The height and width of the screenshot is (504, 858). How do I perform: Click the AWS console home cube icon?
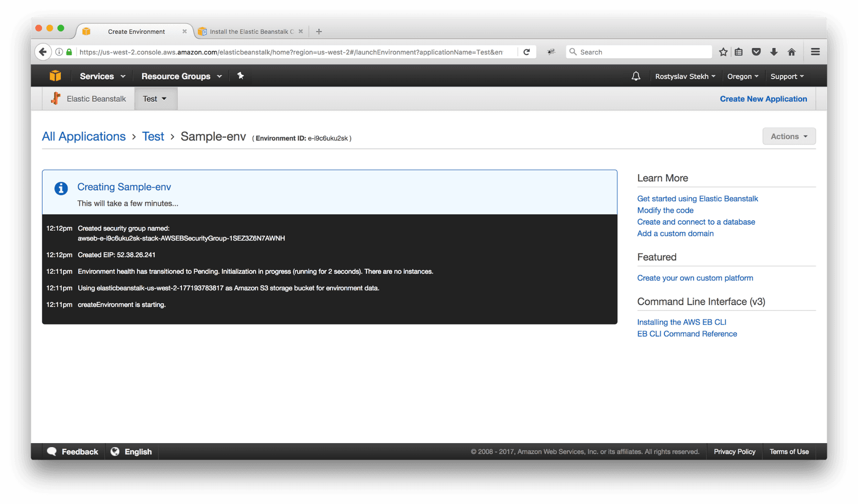55,76
